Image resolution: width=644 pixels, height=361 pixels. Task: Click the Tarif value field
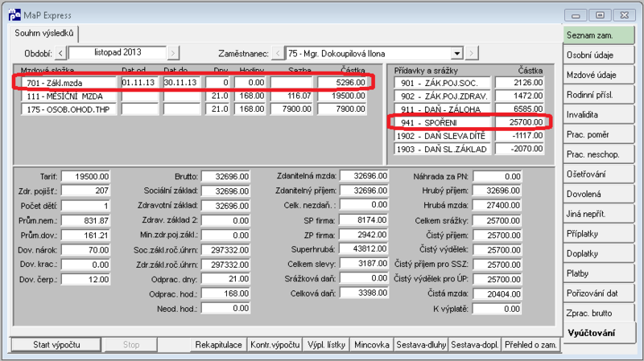(85, 176)
